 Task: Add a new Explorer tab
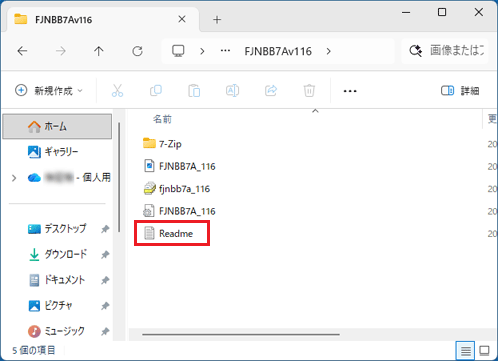click(217, 20)
